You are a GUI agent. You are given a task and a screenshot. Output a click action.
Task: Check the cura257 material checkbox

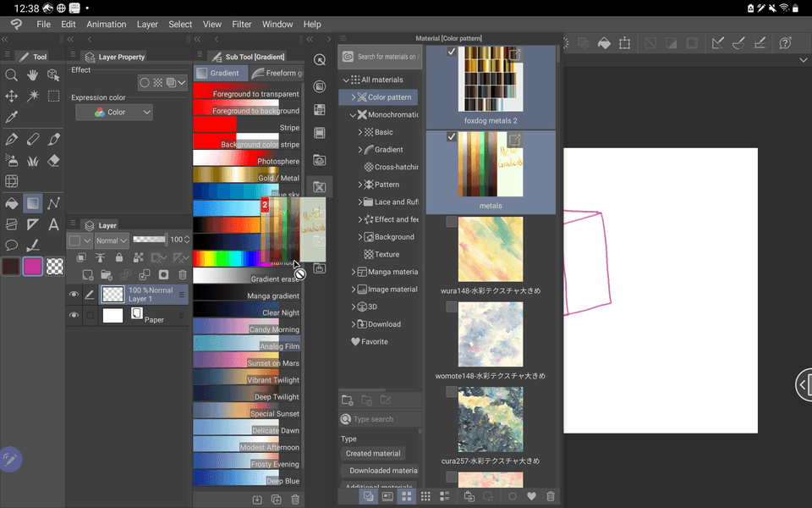(x=452, y=393)
